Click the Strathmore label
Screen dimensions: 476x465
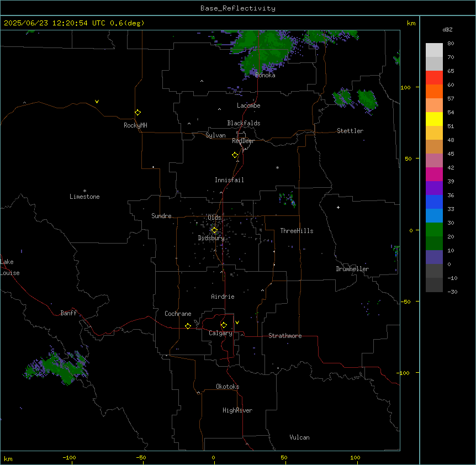click(285, 336)
